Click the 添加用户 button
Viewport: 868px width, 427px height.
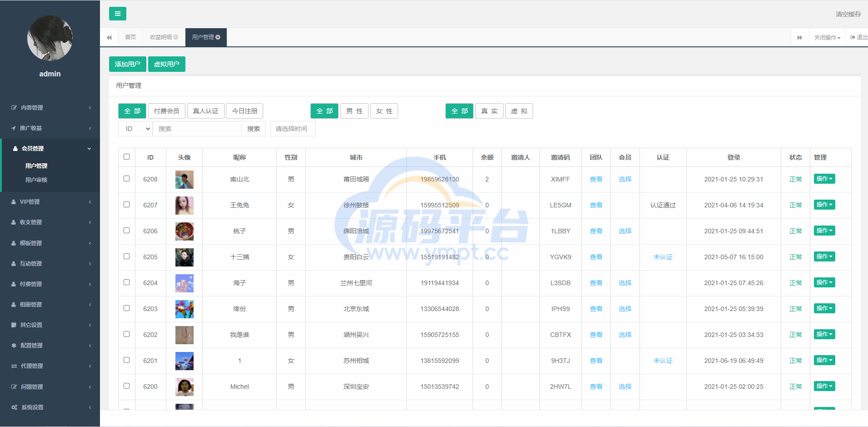(x=128, y=64)
